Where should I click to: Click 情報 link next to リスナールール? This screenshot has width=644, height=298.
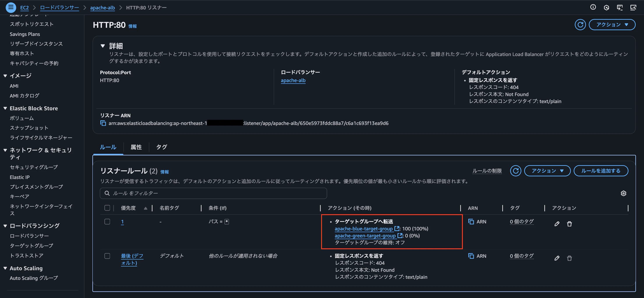[165, 172]
